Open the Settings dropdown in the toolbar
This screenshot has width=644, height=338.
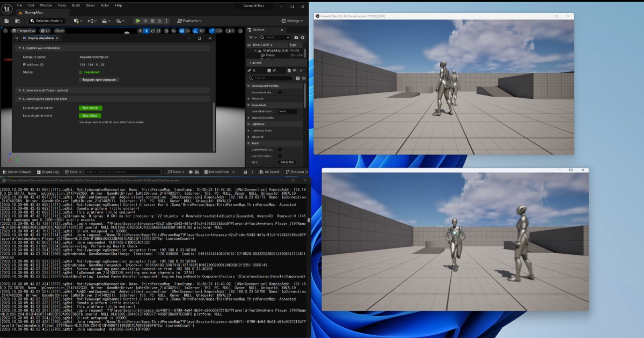(x=293, y=21)
